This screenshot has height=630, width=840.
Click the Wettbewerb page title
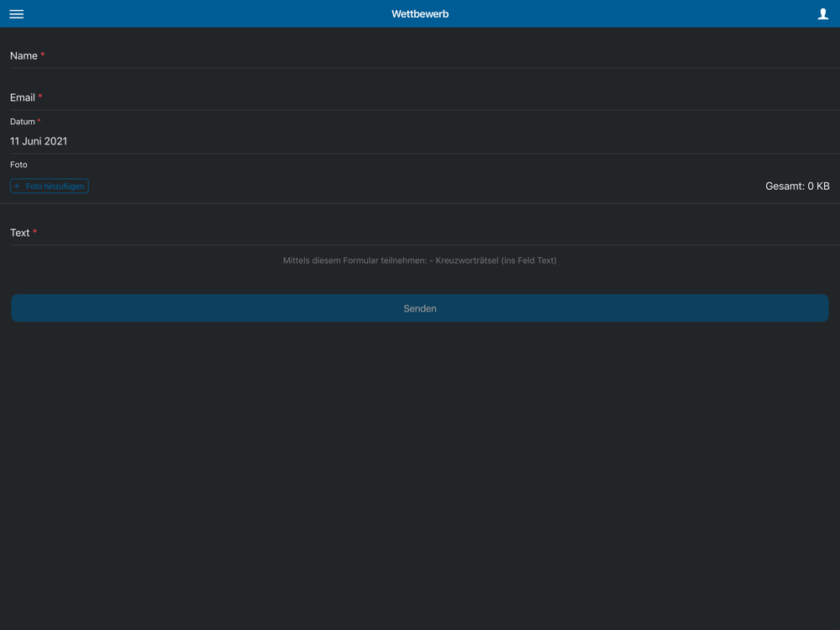click(x=420, y=14)
